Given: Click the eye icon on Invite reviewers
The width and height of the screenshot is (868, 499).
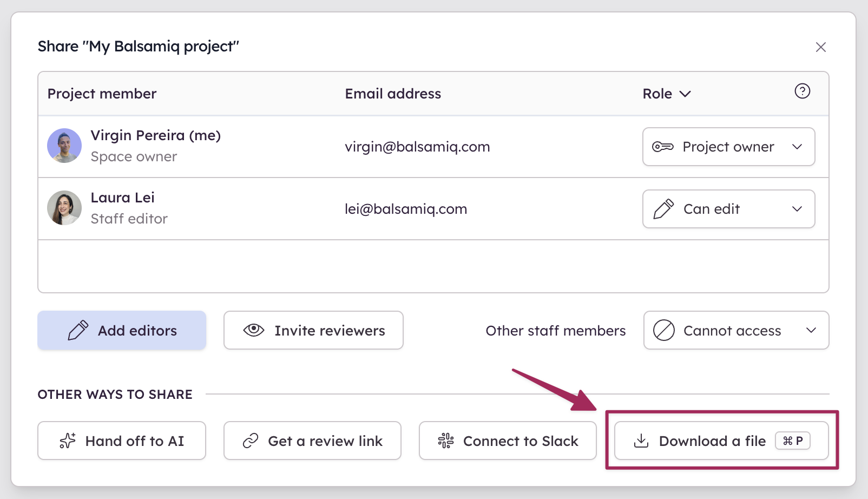Looking at the screenshot, I should coord(254,330).
